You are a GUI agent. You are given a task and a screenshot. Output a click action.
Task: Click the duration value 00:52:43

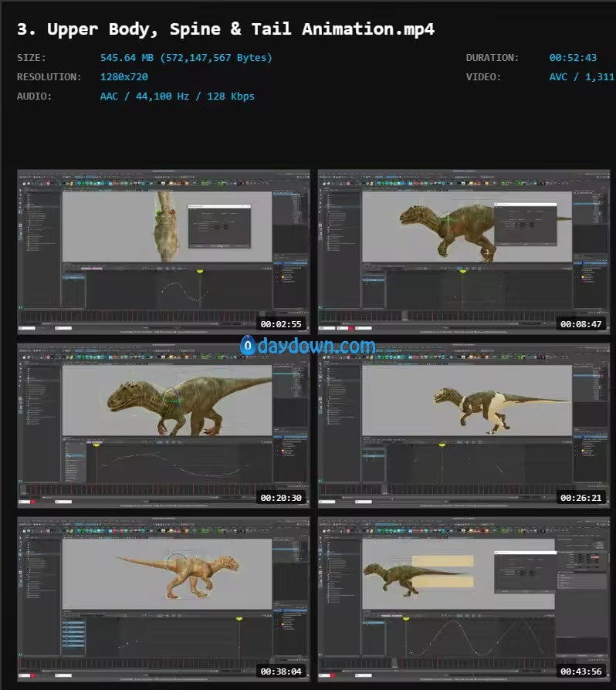(573, 58)
